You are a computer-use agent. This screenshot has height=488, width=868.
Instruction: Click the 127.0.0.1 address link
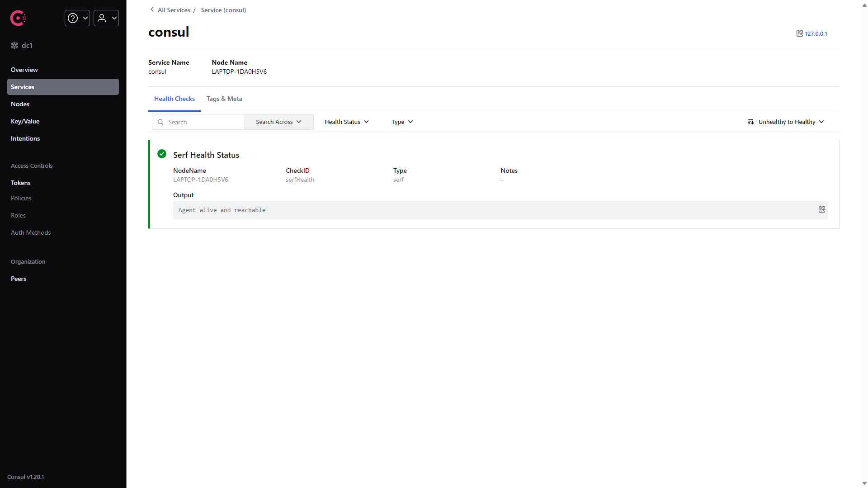pyautogui.click(x=816, y=34)
